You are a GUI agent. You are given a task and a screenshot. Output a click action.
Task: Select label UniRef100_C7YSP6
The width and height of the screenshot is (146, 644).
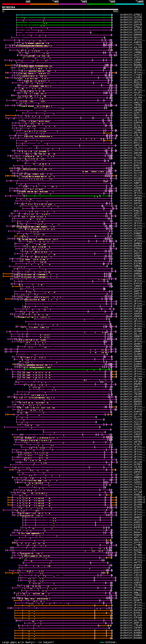131,75
